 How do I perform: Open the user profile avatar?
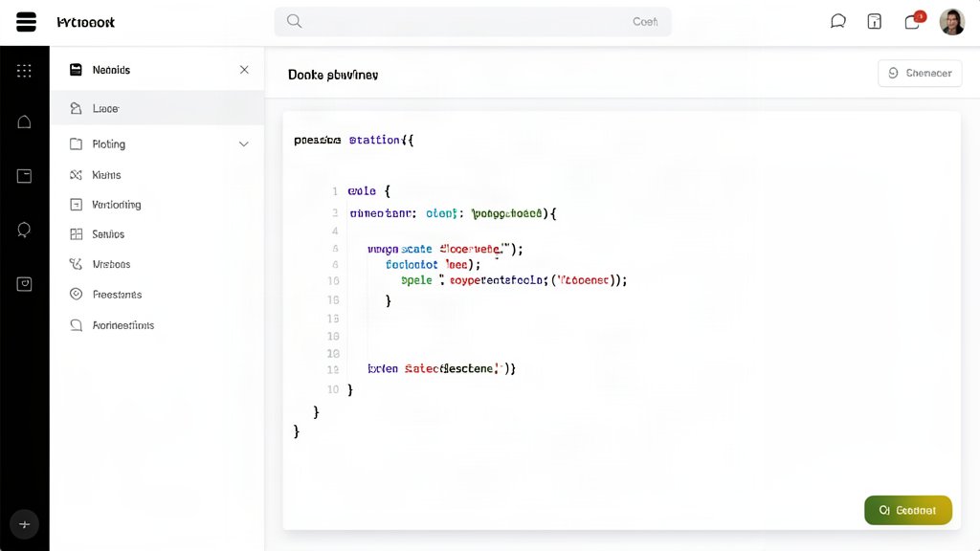pyautogui.click(x=952, y=22)
